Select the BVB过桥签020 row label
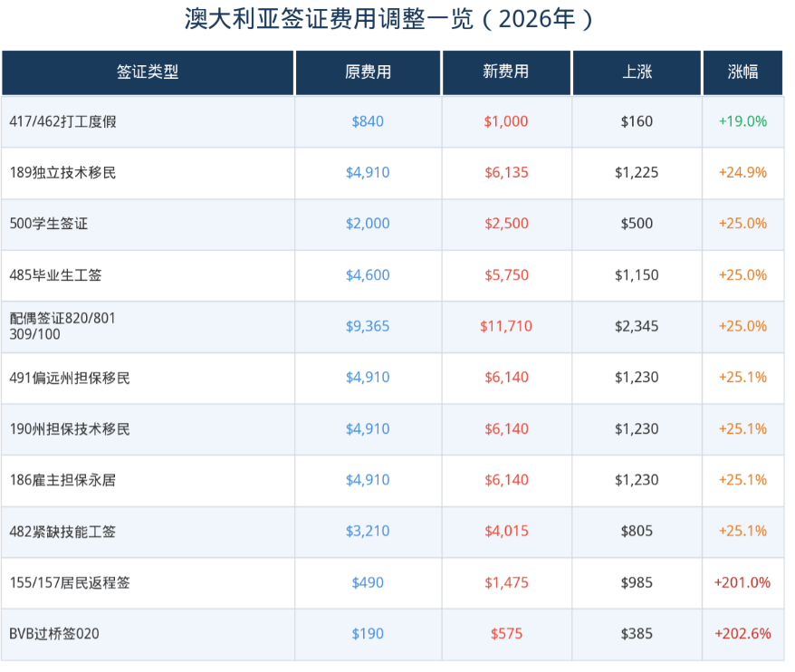Screen dimensions: 795x672 pyautogui.click(x=54, y=634)
